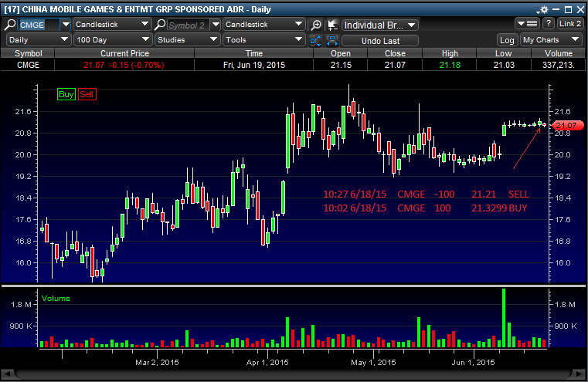Open the Studies dropdown menu
The image size is (588, 382).
[187, 39]
